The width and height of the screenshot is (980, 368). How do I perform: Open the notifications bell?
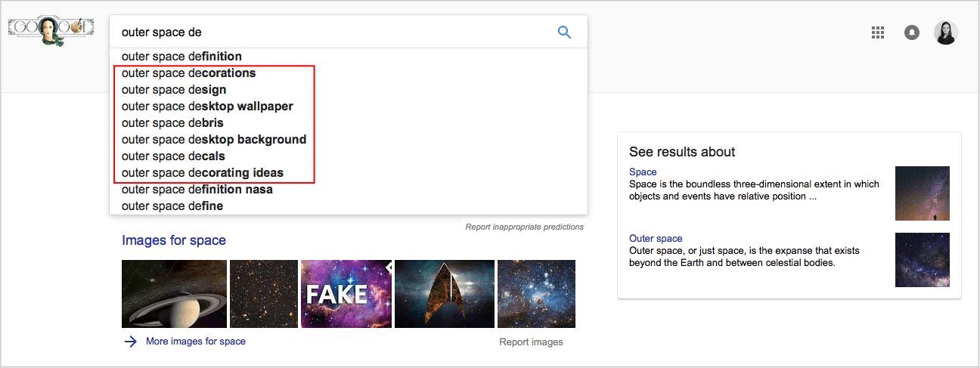(x=912, y=32)
